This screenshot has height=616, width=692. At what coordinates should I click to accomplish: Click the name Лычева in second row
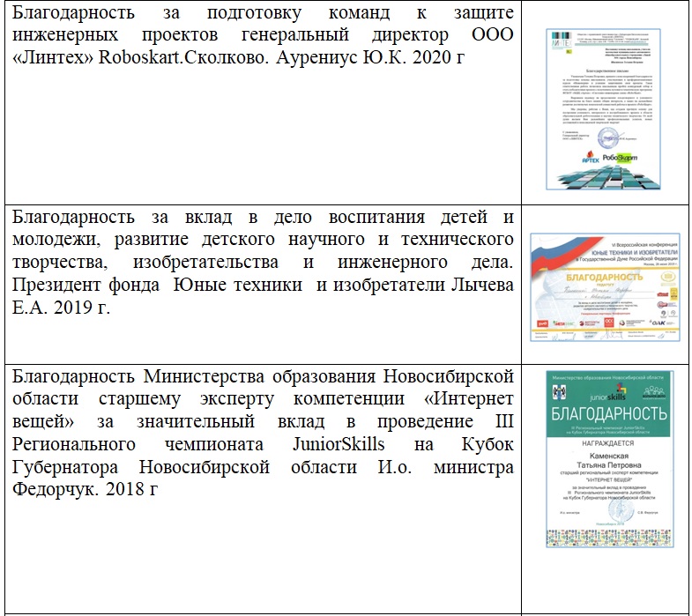[x=479, y=285]
